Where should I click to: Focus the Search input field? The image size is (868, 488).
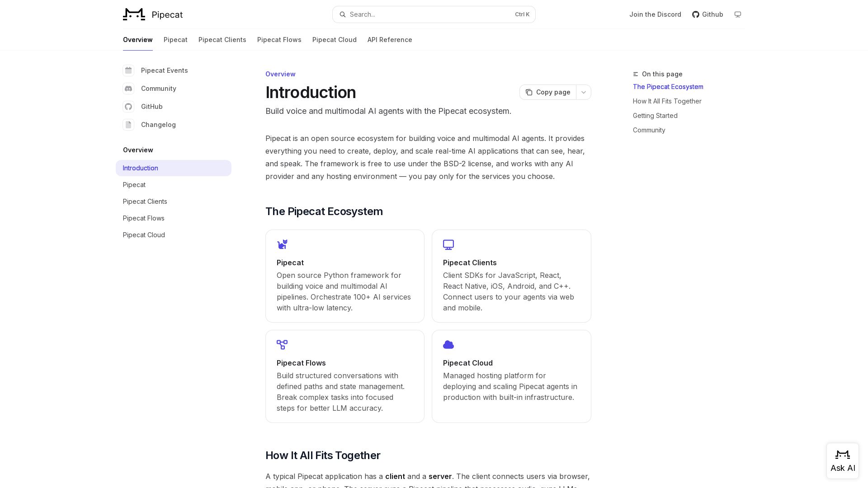click(434, 14)
